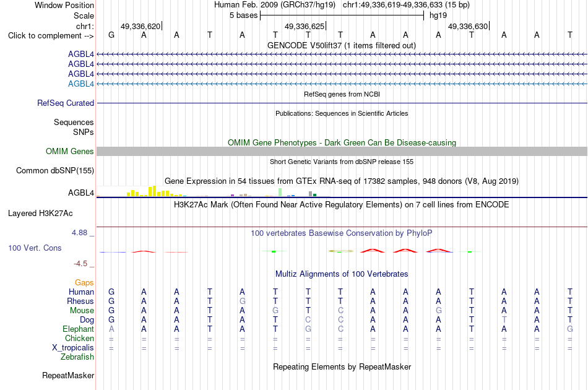Click the 'RepeatMasker' track label
This screenshot has width=588, height=390.
click(68, 375)
